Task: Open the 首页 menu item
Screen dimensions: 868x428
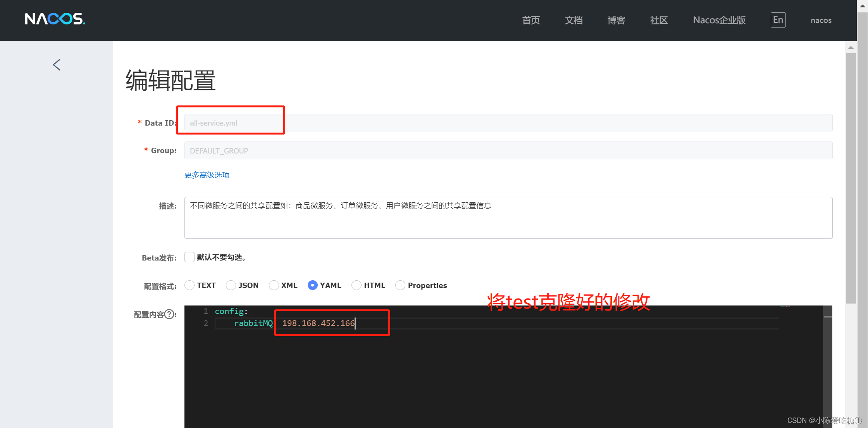Action: click(531, 20)
